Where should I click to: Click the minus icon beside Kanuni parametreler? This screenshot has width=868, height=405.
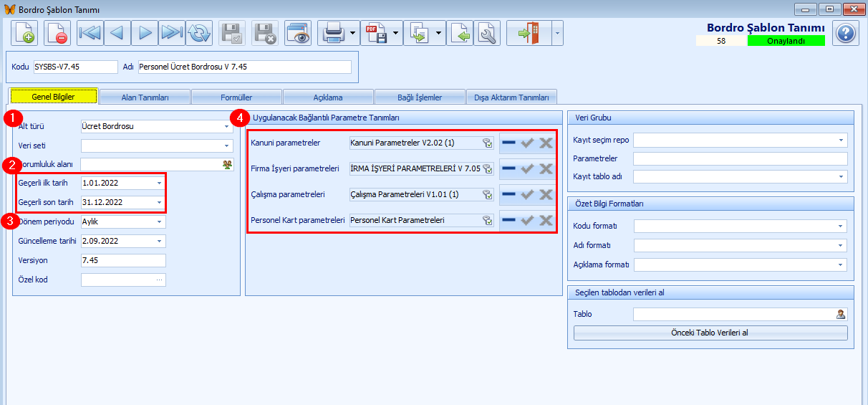pos(508,143)
